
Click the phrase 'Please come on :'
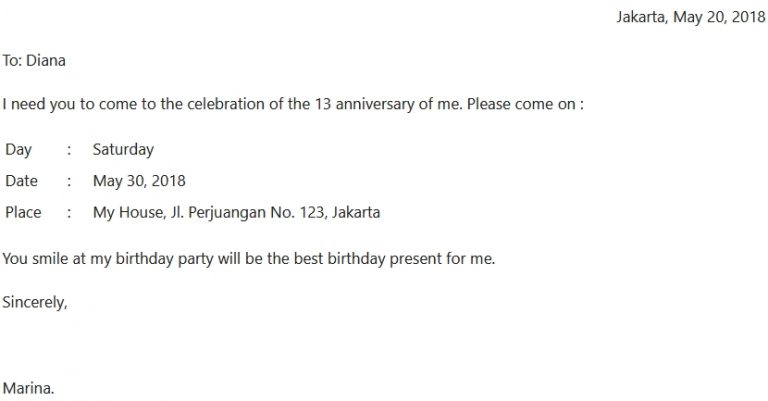tap(525, 104)
